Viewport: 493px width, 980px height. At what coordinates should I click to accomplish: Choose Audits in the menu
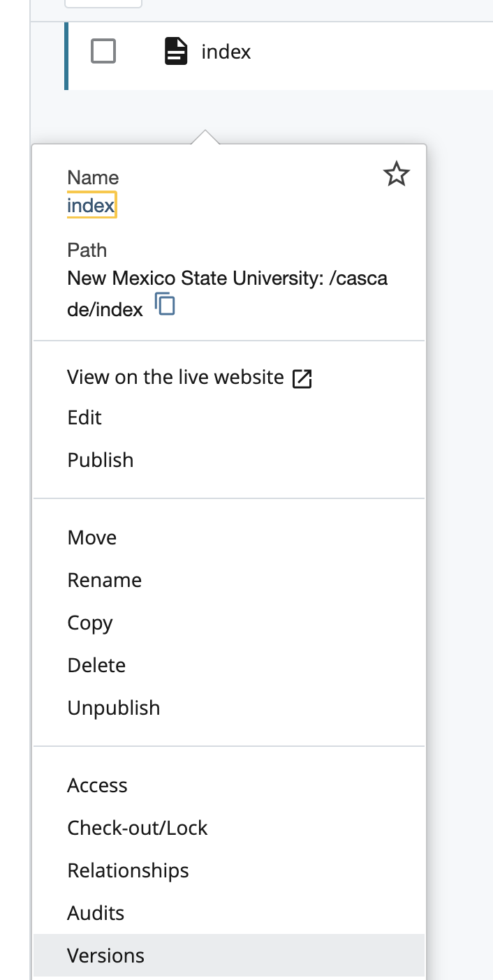point(96,913)
